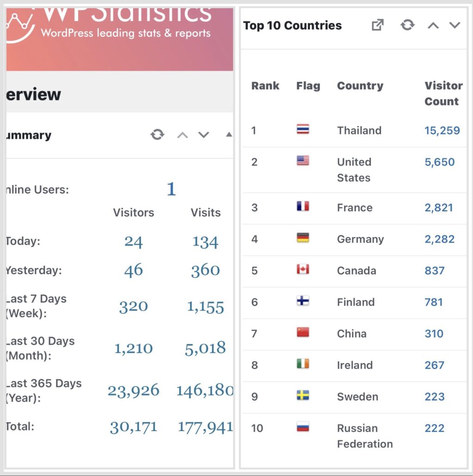Click the Sweden flag icon
This screenshot has width=473, height=476.
[303, 396]
